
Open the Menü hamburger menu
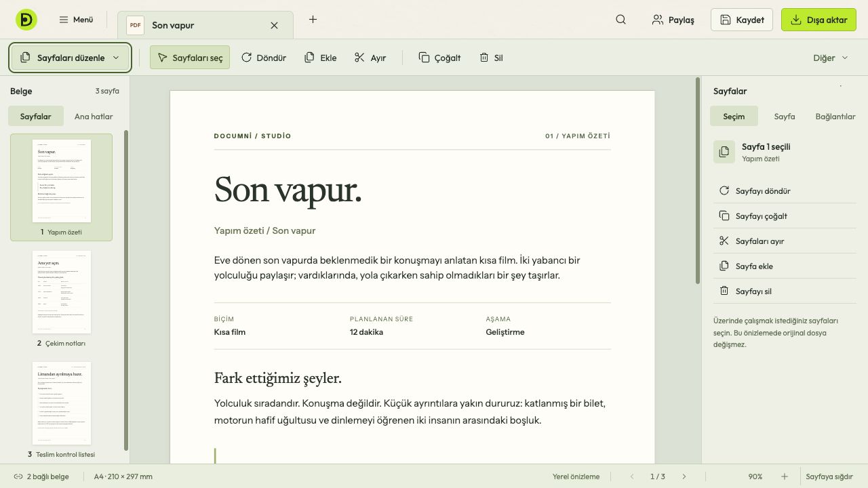(x=76, y=20)
